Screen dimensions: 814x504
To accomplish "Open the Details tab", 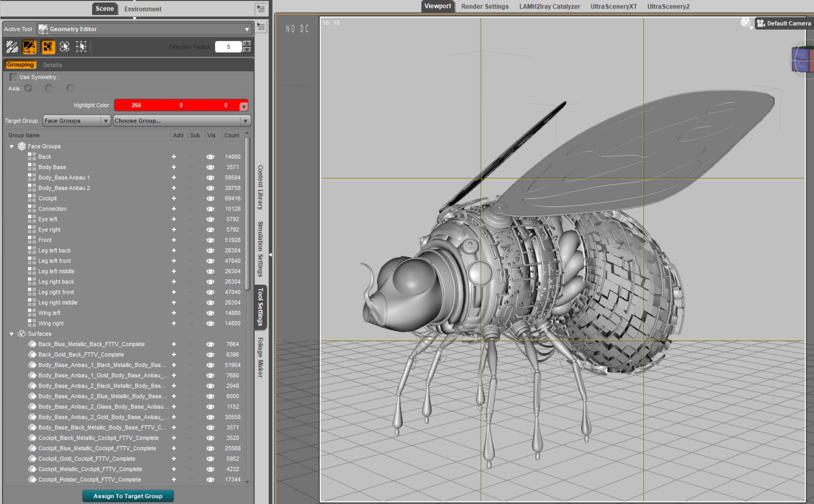I will (53, 65).
